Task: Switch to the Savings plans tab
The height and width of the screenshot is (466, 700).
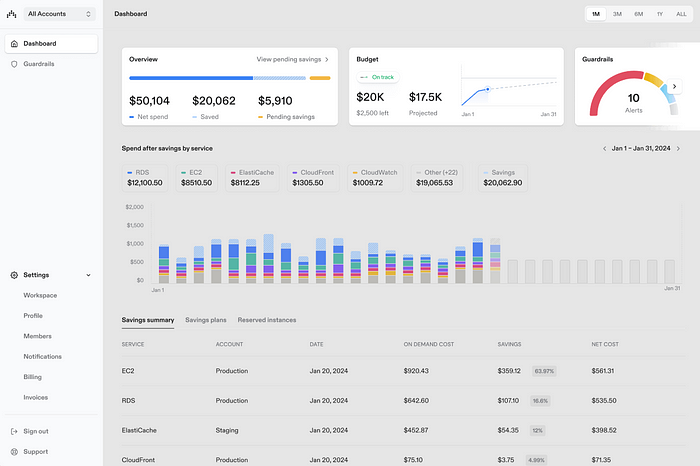Action: (x=206, y=320)
